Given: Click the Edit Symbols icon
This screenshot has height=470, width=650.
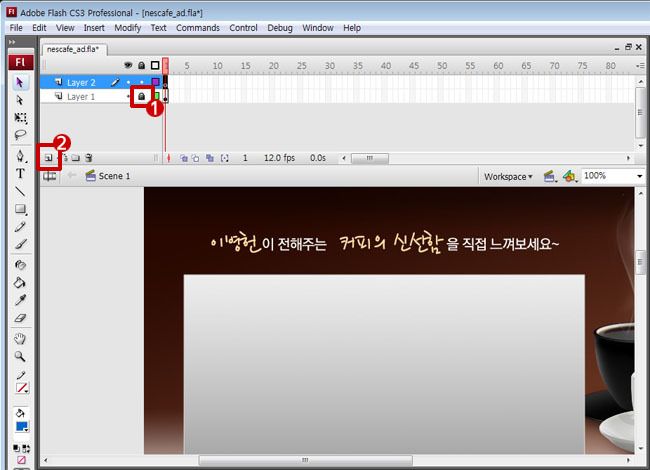Looking at the screenshot, I should pyautogui.click(x=570, y=177).
